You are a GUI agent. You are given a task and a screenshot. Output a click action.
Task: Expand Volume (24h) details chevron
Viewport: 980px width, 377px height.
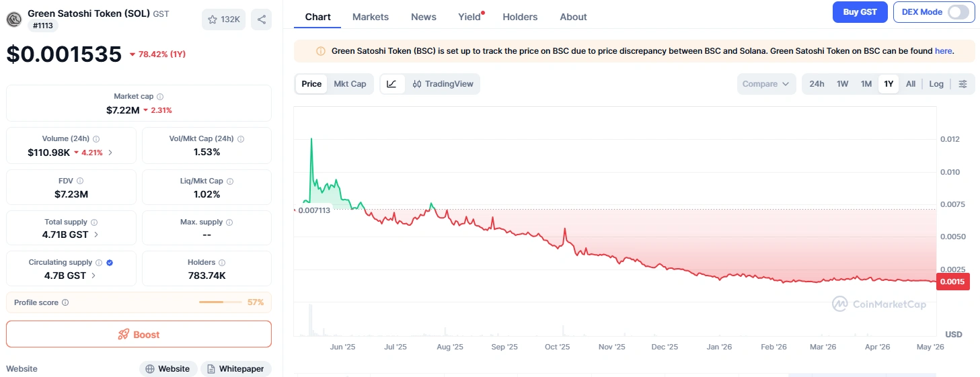pyautogui.click(x=110, y=153)
